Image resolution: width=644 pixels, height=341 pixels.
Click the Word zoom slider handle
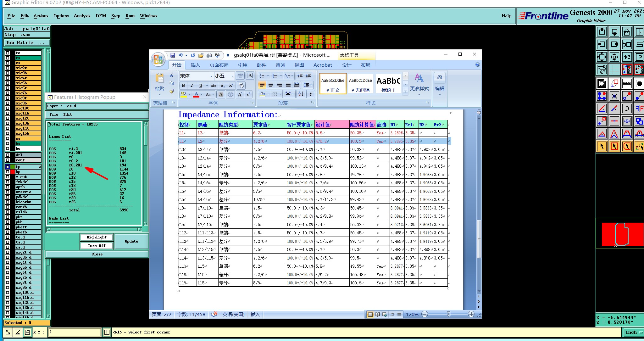[448, 314]
